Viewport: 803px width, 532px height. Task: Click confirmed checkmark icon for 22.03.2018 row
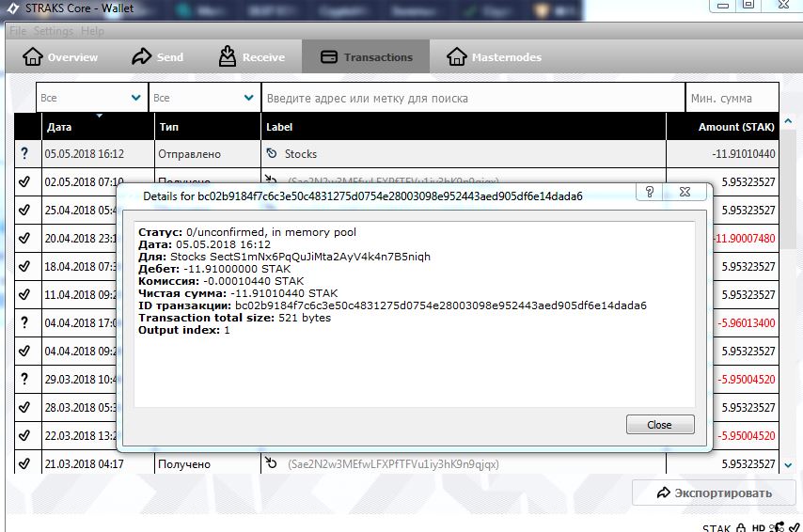pyautogui.click(x=24, y=435)
